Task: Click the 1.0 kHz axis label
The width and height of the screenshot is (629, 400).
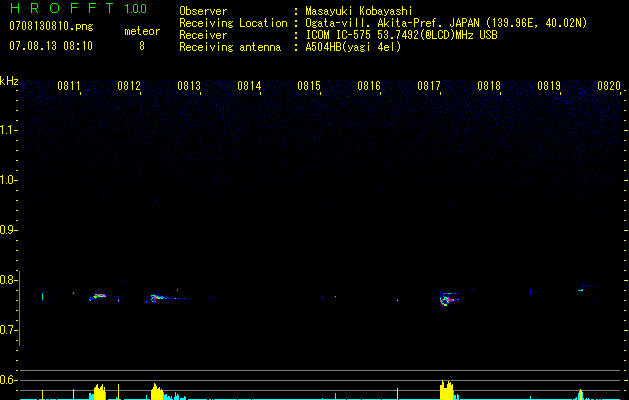Action: point(8,180)
